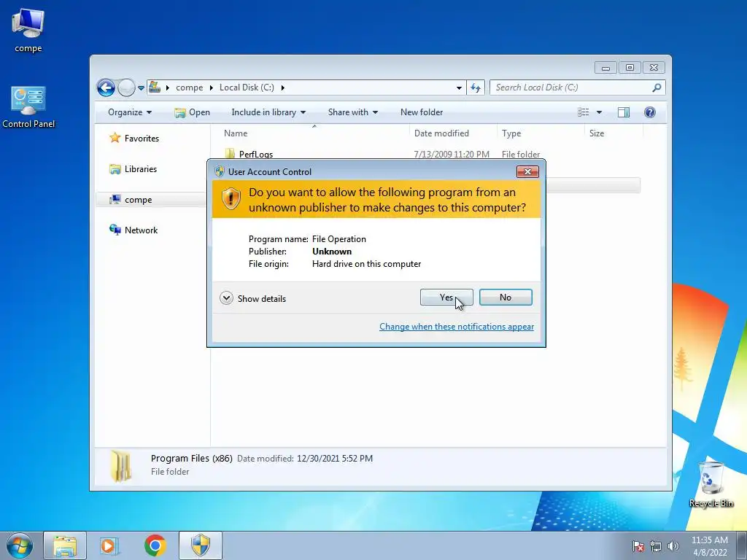Viewport: 747px width, 560px height.
Task: Refresh the Local Disk (C:) folder view
Action: click(476, 87)
